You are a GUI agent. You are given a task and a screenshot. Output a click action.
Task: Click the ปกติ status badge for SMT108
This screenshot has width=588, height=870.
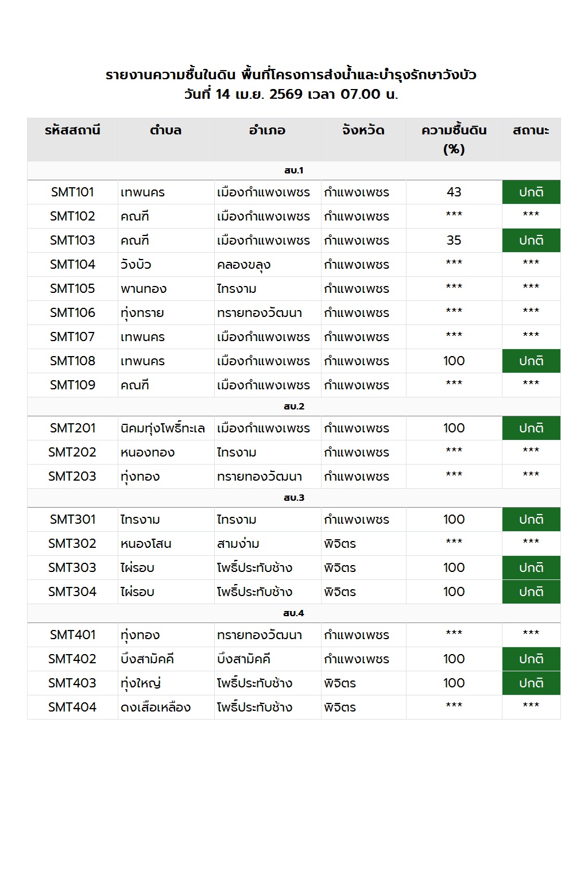531,361
